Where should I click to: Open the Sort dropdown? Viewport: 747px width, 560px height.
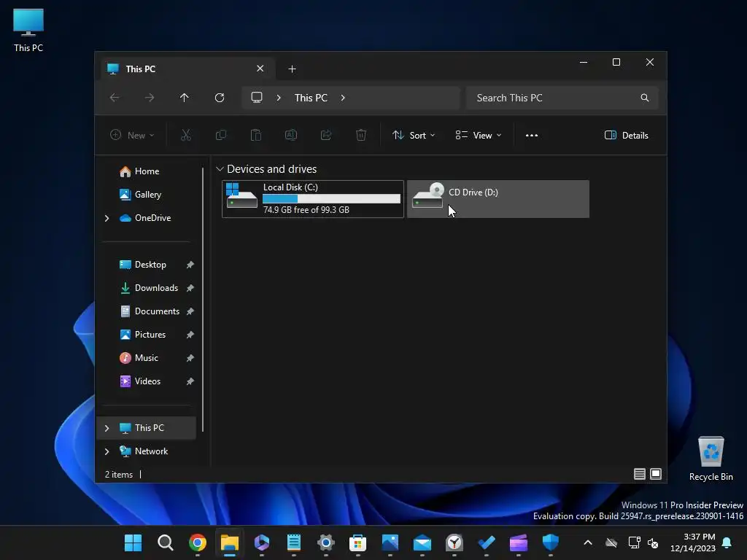(414, 135)
